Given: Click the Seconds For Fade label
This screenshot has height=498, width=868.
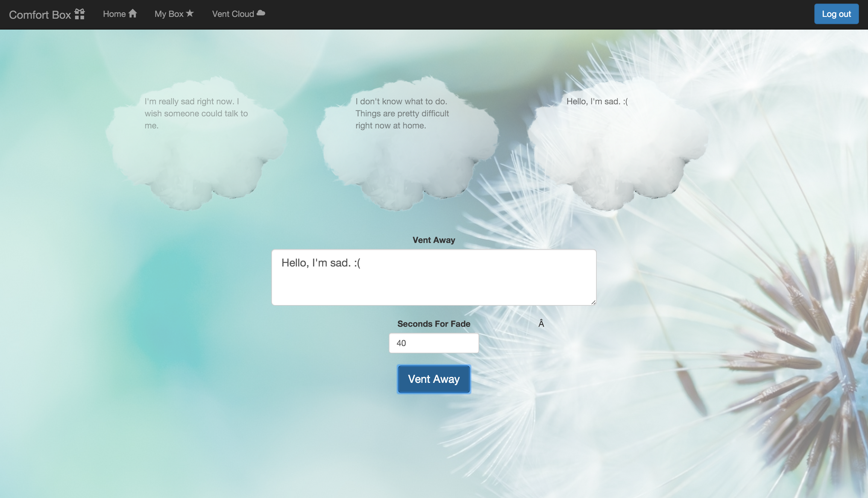Looking at the screenshot, I should (x=433, y=323).
